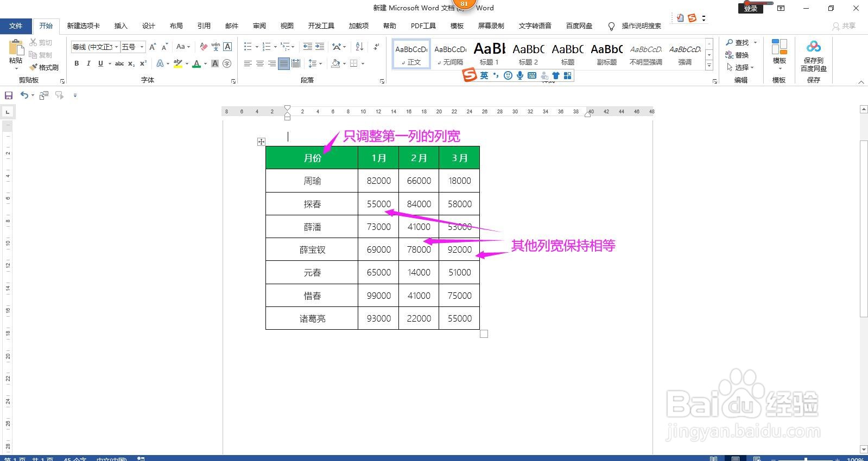The height and width of the screenshot is (461, 868).
Task: Click the Undo arrow icon
Action: 24,95
